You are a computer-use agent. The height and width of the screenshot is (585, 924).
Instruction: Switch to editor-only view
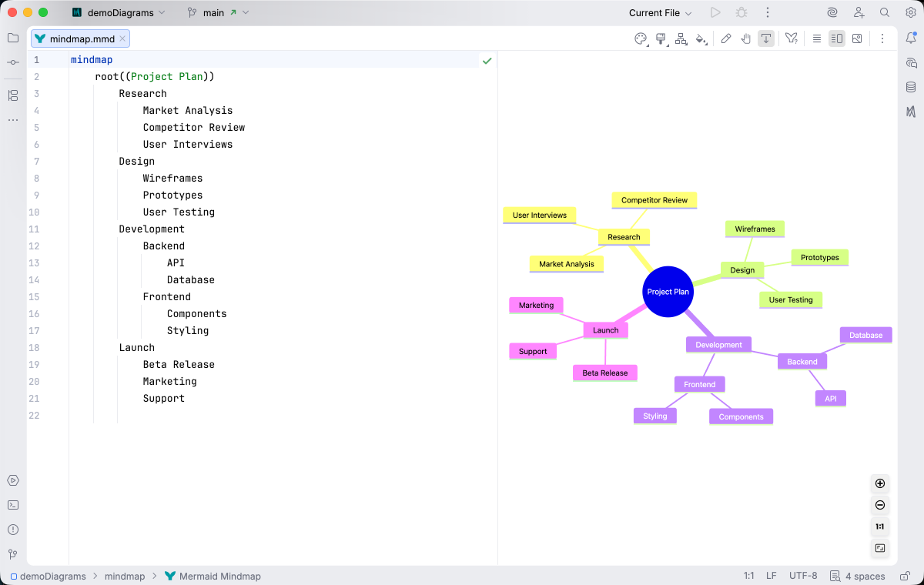pyautogui.click(x=817, y=38)
